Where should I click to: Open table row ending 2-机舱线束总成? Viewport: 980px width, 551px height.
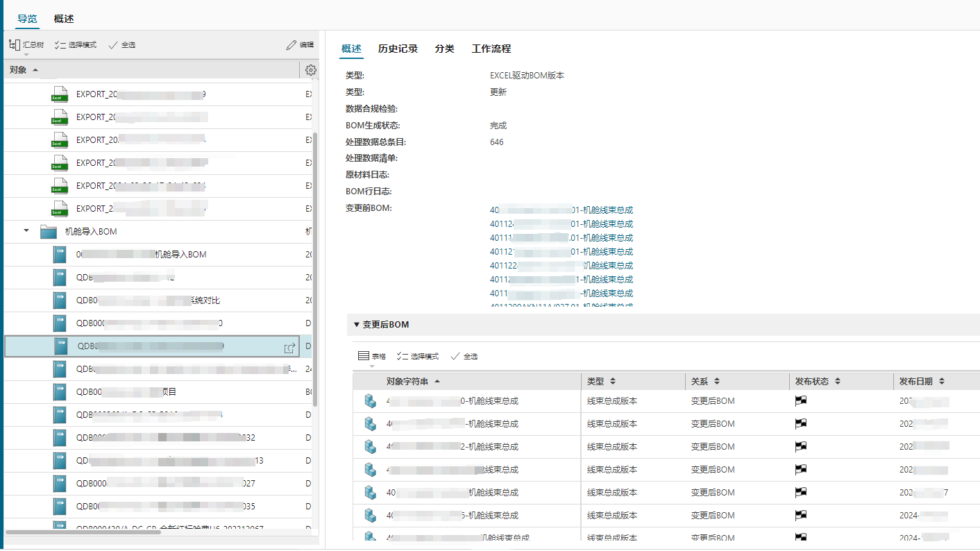point(666,447)
